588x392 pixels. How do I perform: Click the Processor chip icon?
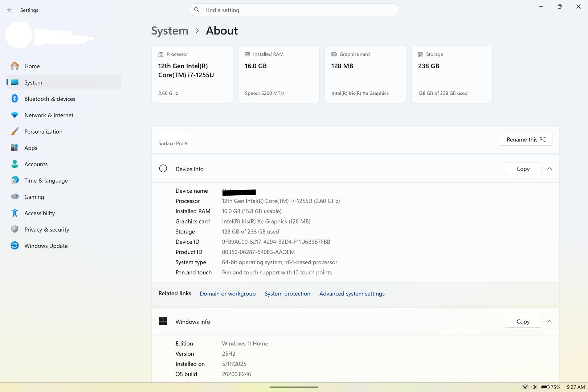click(161, 54)
